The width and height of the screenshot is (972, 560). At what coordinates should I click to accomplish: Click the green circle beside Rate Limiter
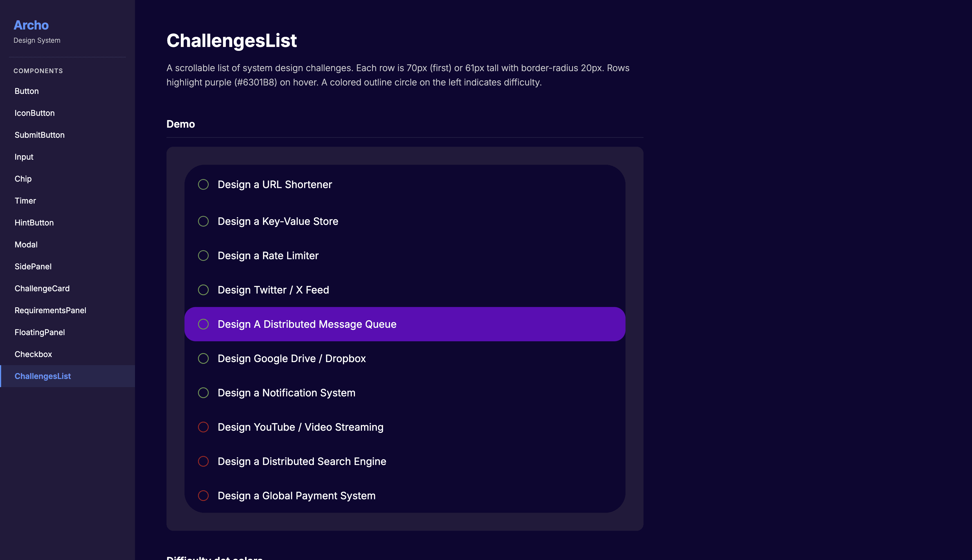tap(203, 255)
